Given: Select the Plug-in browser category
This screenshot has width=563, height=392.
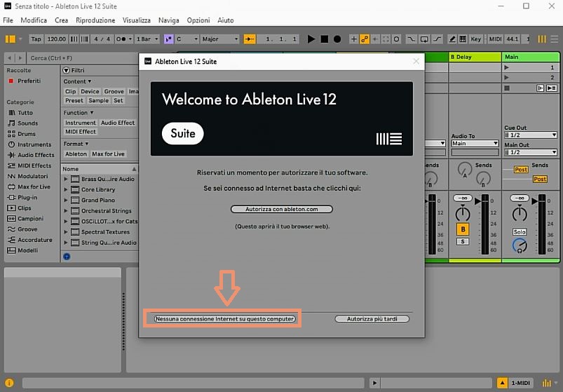Looking at the screenshot, I should (x=28, y=198).
